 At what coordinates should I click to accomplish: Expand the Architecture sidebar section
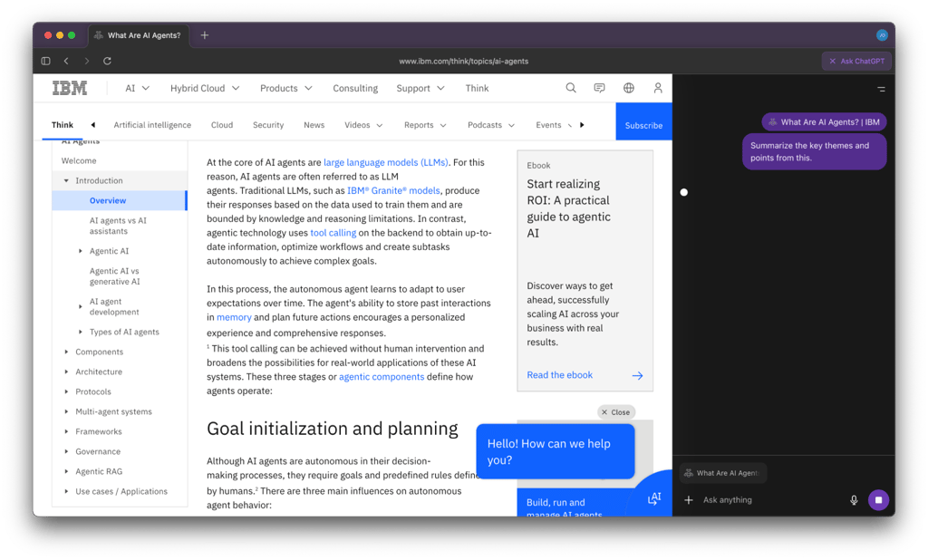(66, 372)
